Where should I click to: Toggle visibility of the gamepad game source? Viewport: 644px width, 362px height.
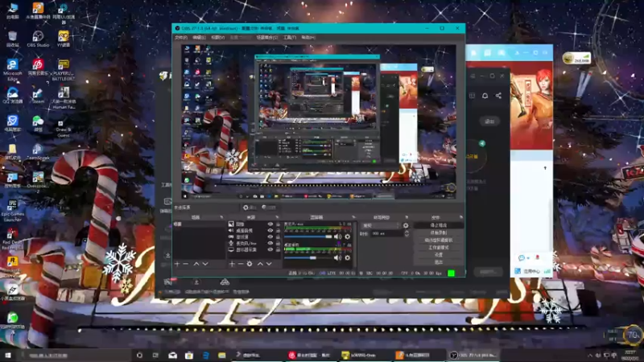[x=270, y=237]
